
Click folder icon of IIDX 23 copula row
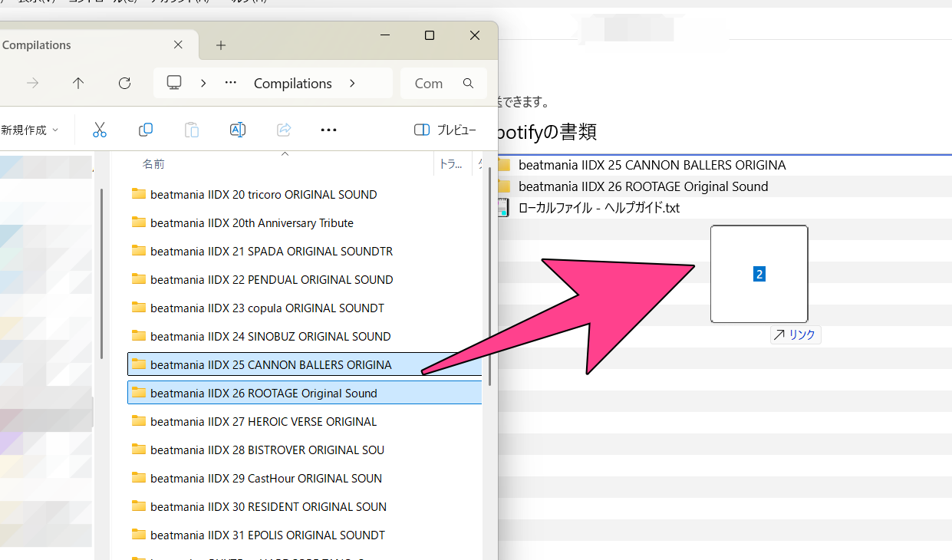pyautogui.click(x=139, y=308)
